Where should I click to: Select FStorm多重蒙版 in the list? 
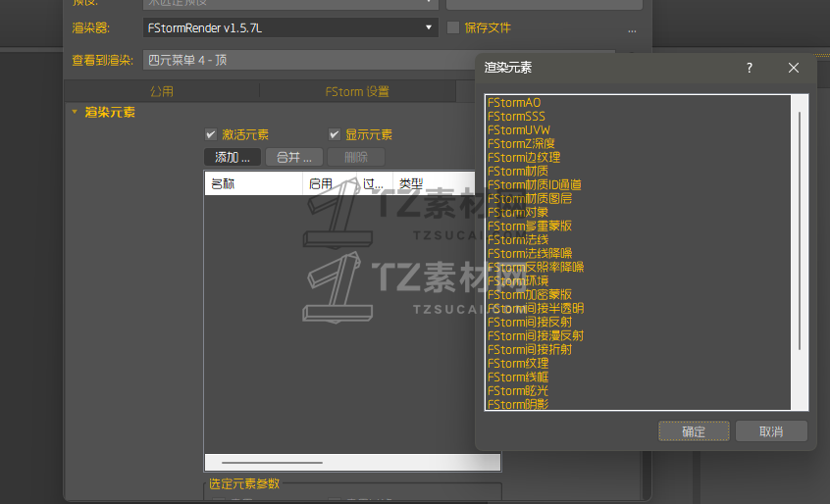click(x=530, y=227)
